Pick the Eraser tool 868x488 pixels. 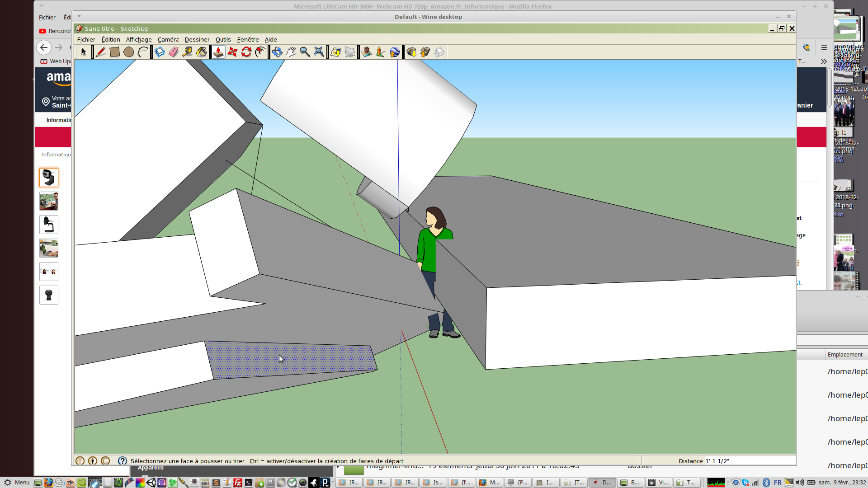tap(174, 52)
